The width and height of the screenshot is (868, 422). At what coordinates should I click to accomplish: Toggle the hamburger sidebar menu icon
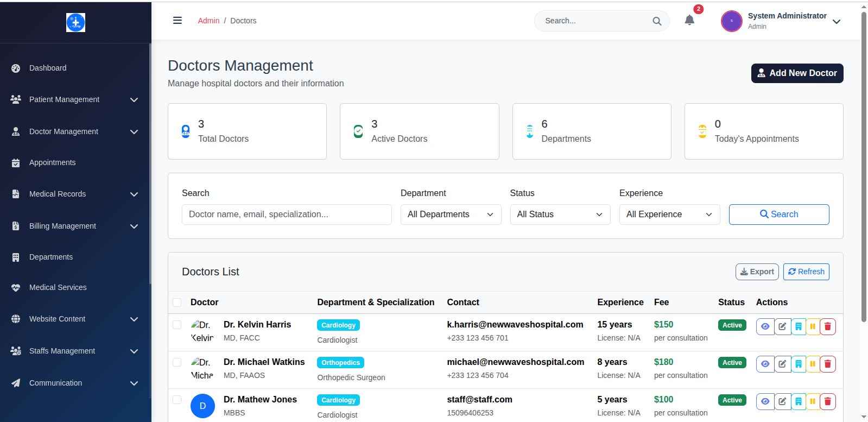(x=178, y=21)
